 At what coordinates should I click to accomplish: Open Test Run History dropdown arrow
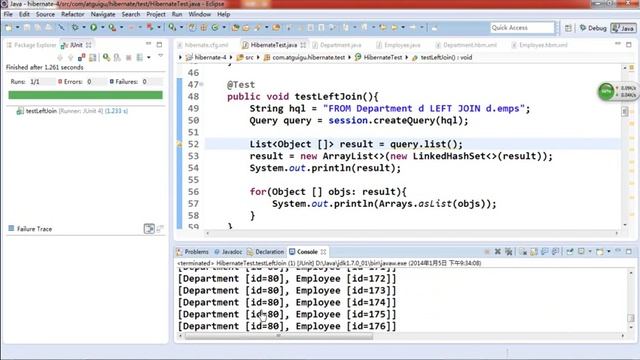149,57
